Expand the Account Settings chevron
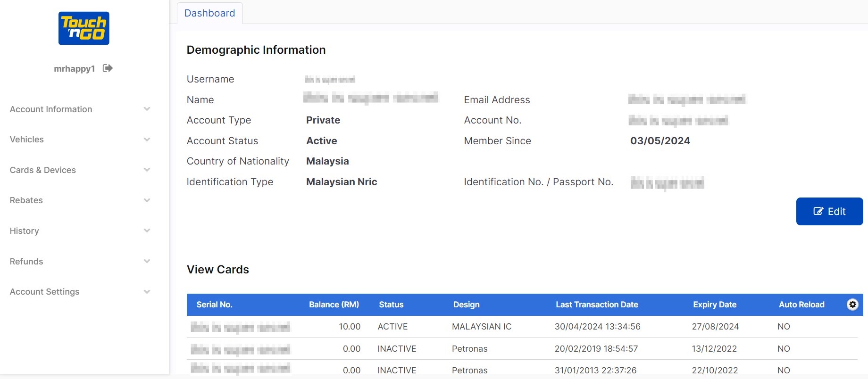This screenshot has height=379, width=868. click(x=147, y=292)
